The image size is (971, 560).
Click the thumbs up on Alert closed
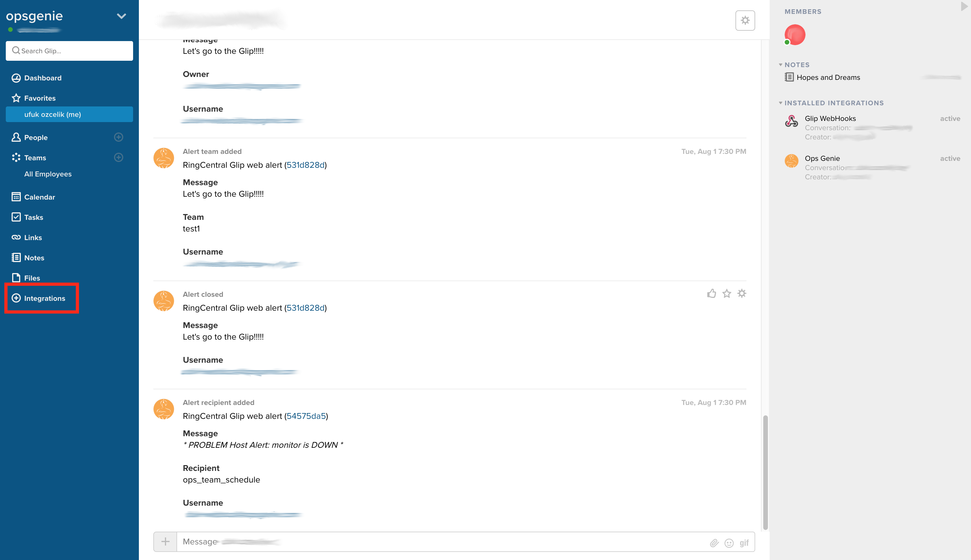click(711, 294)
